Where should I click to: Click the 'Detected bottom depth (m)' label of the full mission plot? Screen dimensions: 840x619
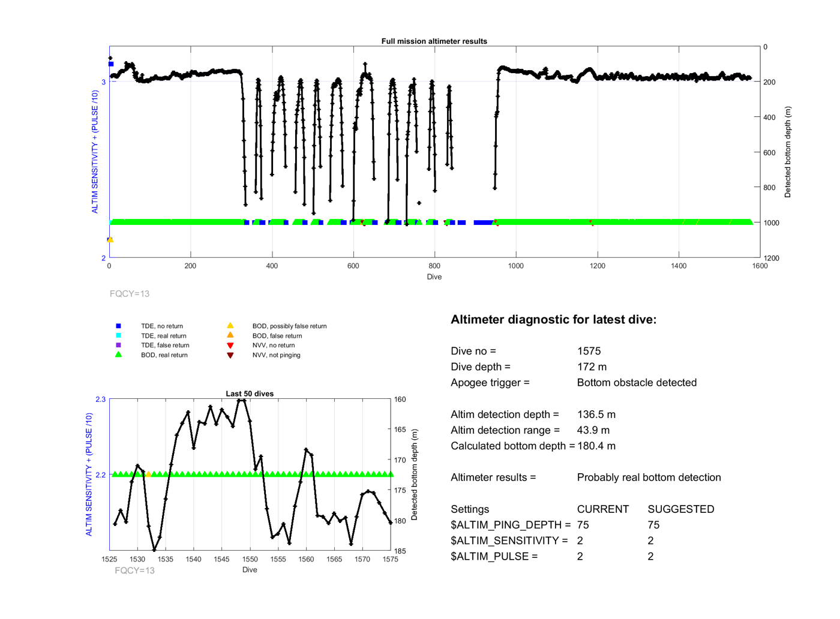tap(788, 152)
